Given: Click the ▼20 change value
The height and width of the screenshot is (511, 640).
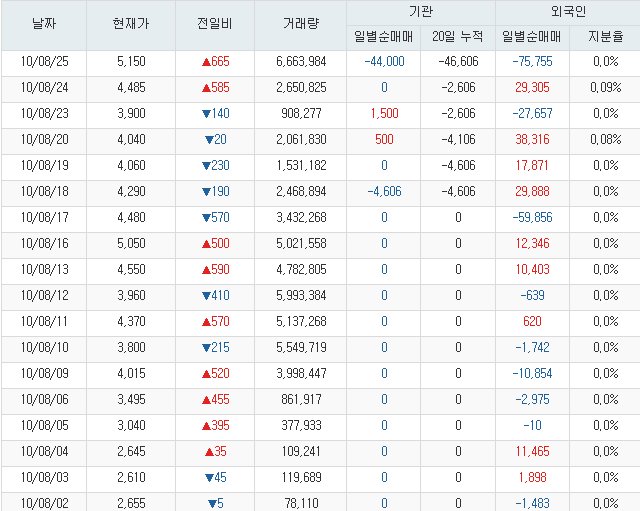Looking at the screenshot, I should (x=216, y=140).
